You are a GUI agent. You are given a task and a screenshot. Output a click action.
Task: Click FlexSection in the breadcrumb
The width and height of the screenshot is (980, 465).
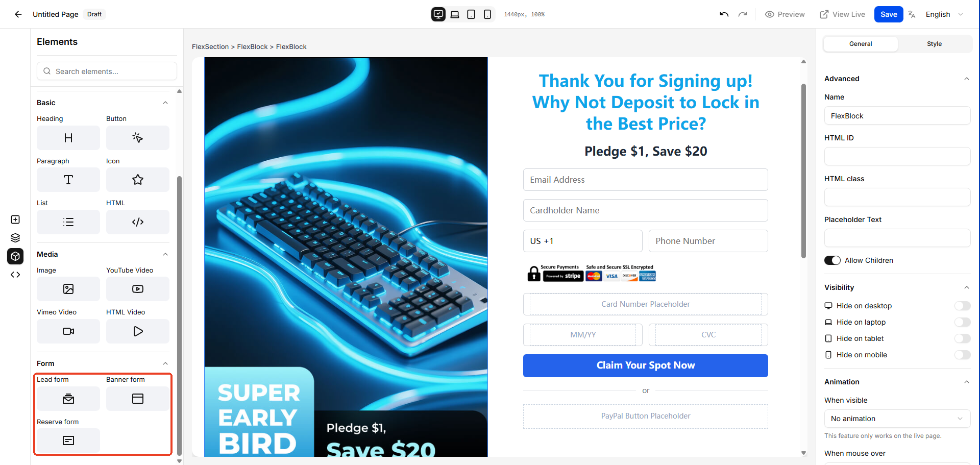[210, 46]
